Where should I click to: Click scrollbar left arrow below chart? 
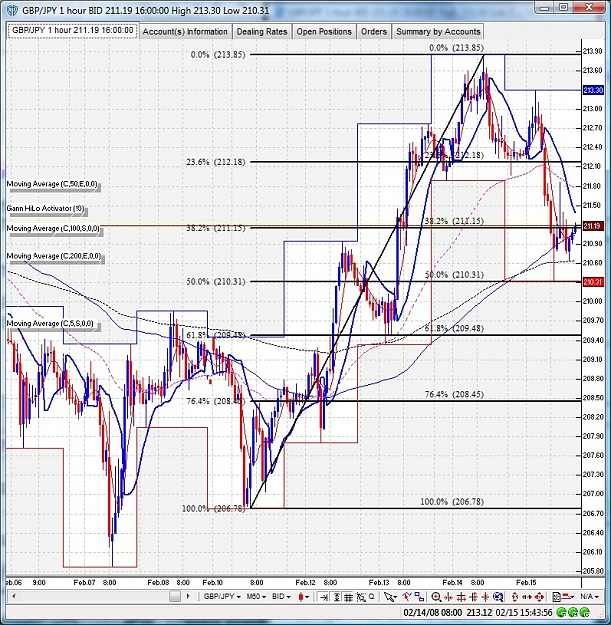[14, 597]
